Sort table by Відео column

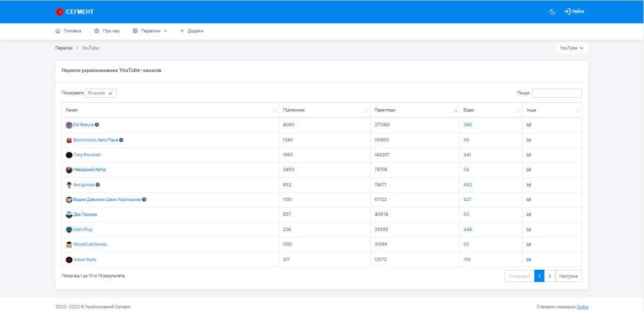[491, 110]
